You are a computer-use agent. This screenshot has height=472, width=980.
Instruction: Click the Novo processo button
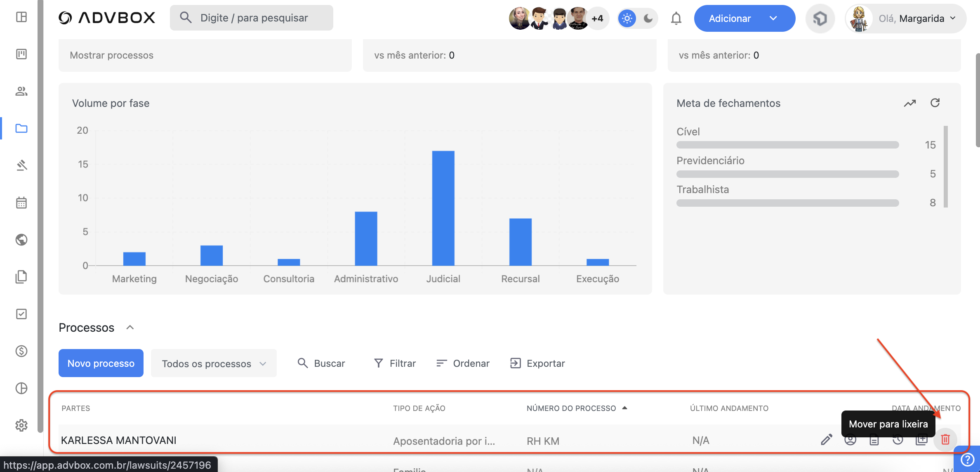click(101, 363)
